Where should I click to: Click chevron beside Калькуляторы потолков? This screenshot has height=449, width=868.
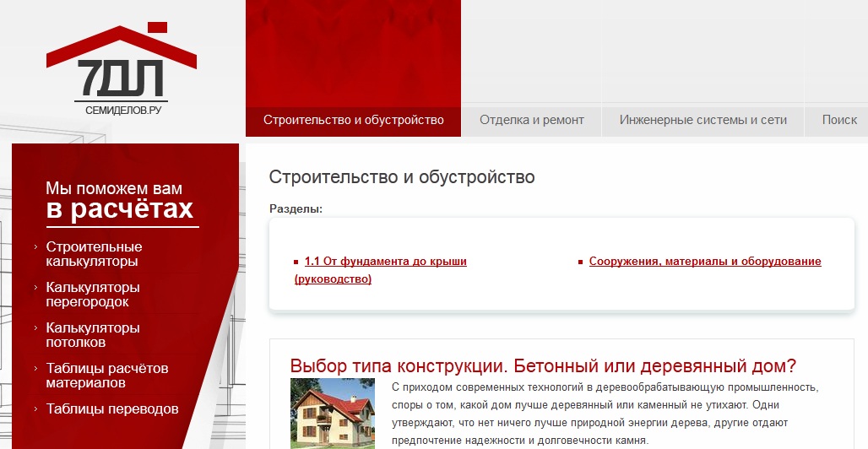click(x=36, y=327)
